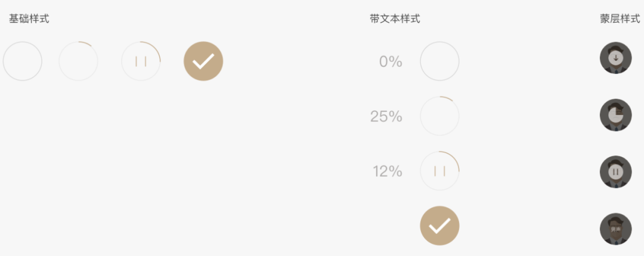This screenshot has height=256, width=644.
Task: Select the 25% progress text label
Action: tap(386, 117)
